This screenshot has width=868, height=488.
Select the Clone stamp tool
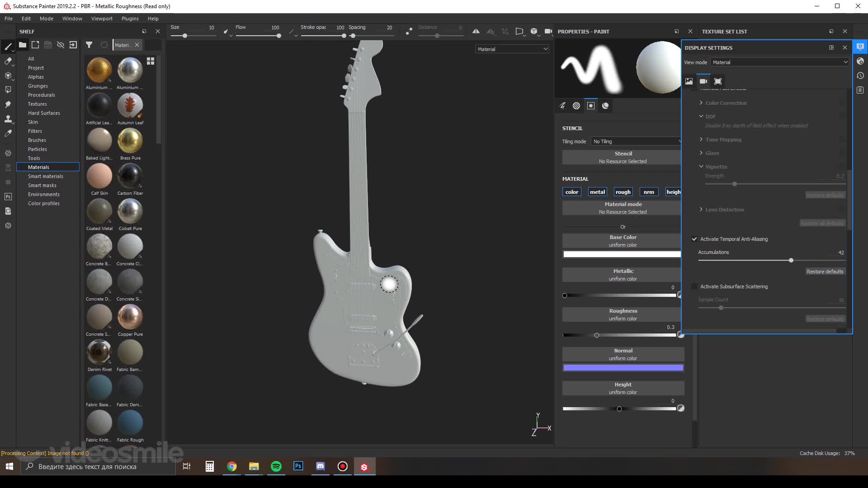(8, 119)
